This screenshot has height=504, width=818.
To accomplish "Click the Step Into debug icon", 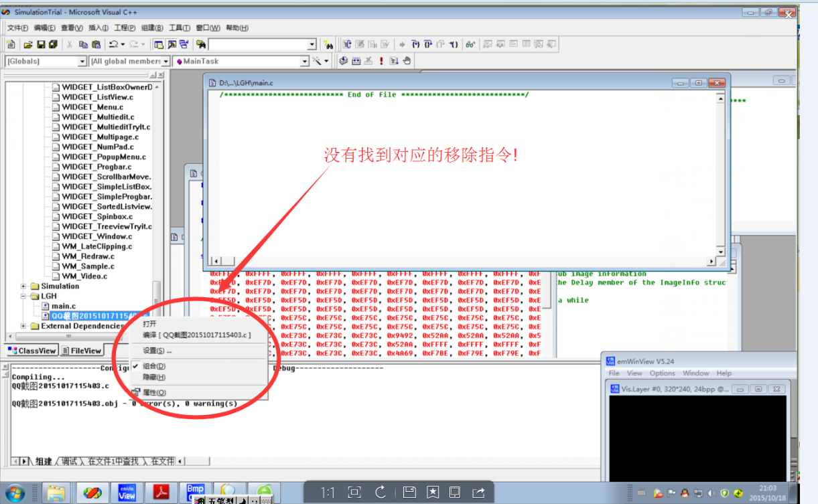I will [x=415, y=45].
